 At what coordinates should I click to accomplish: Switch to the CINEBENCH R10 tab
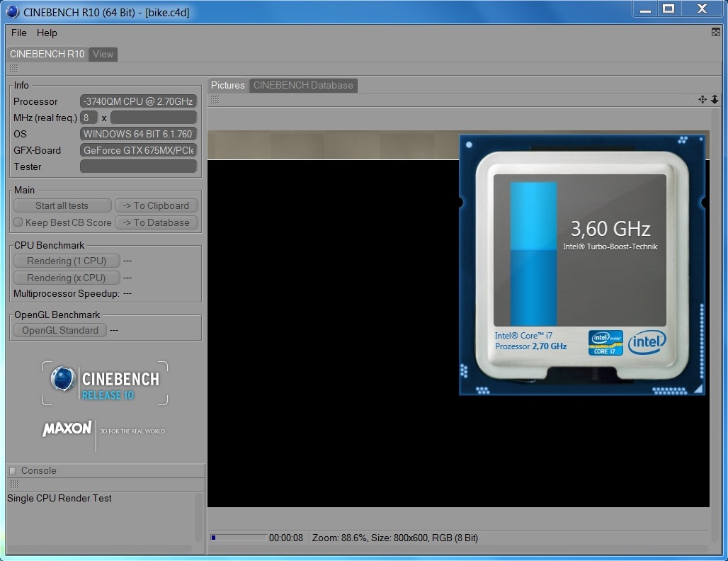coord(47,54)
